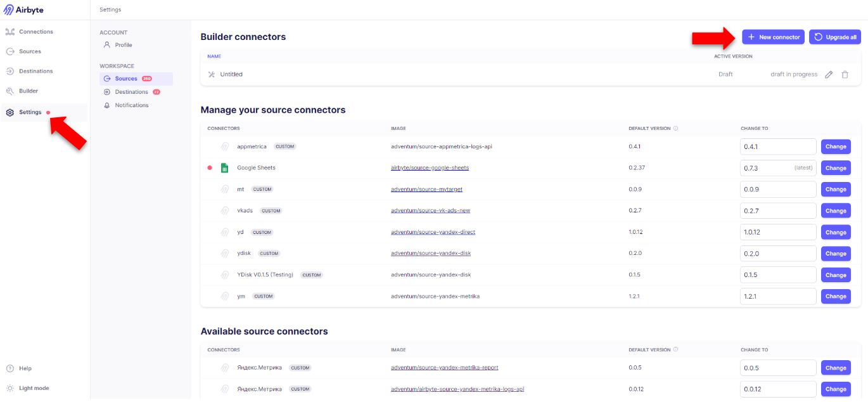Open the adventum/source-yandex-metrika-report link
868x402 pixels.
(444, 368)
